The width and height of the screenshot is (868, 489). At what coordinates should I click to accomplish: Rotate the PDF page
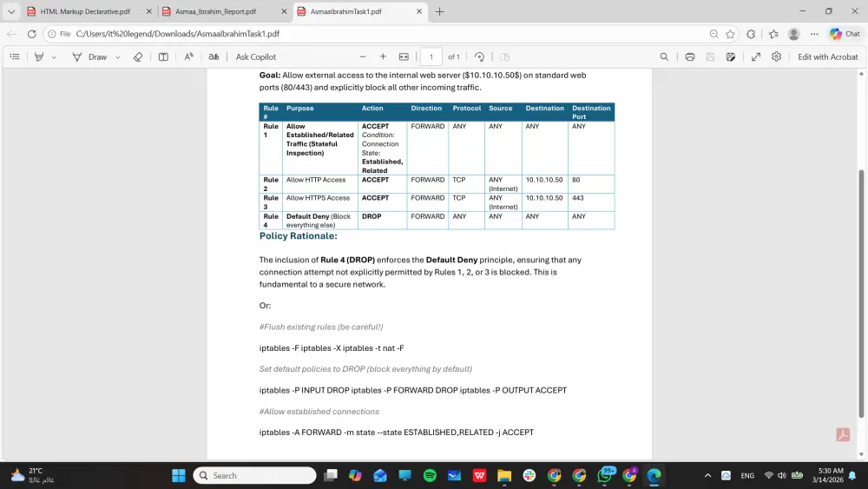(x=479, y=56)
